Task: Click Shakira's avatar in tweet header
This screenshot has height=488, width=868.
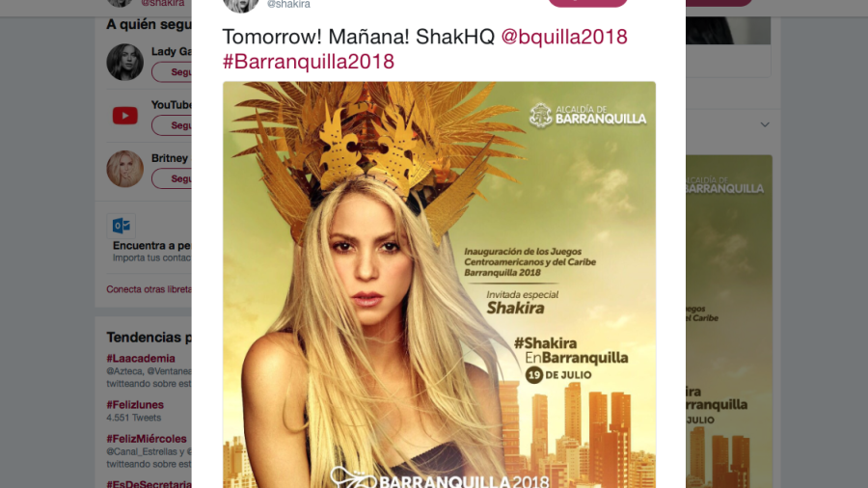Action: (241, 5)
